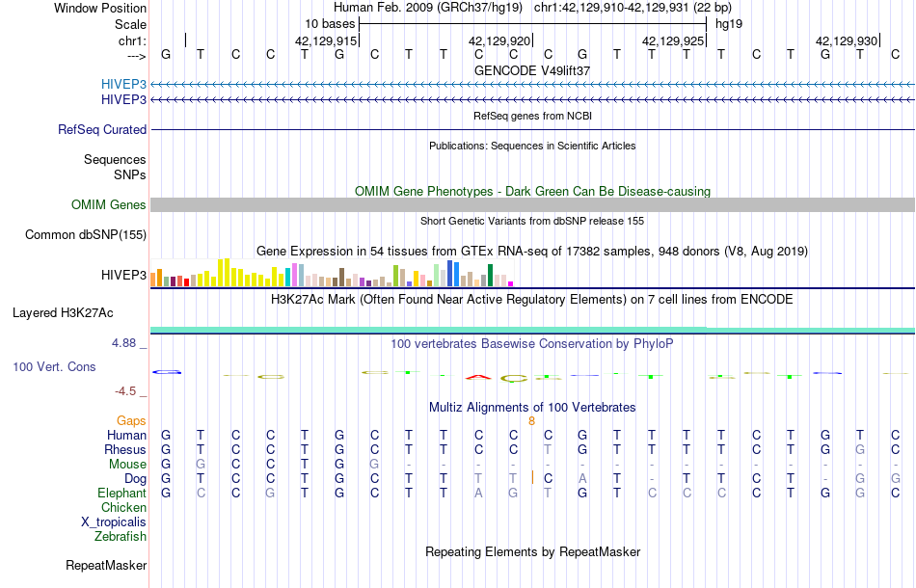Image resolution: width=916 pixels, height=588 pixels.
Task: Click the Window Position track label
Action: [x=100, y=8]
